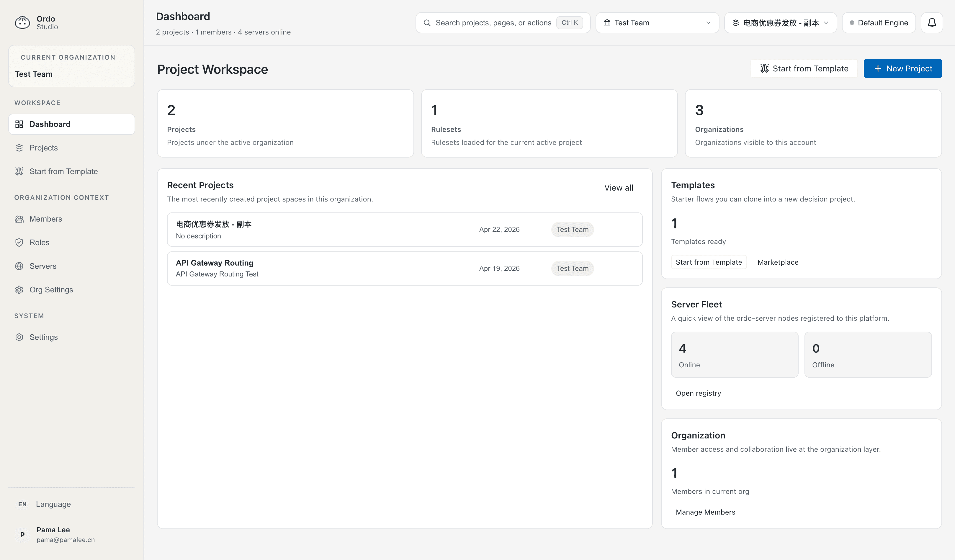Go to Projects in the sidebar
This screenshot has height=560, width=955.
(72, 148)
